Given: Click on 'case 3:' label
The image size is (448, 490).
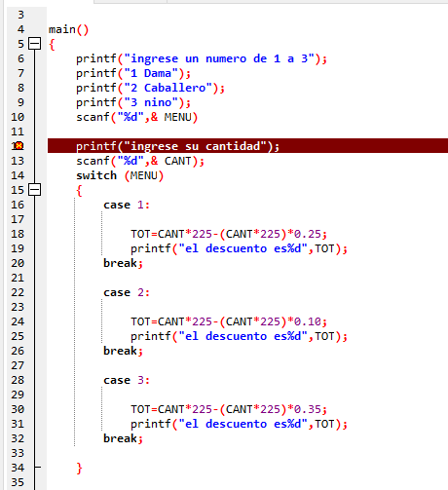Looking at the screenshot, I should pyautogui.click(x=127, y=380).
